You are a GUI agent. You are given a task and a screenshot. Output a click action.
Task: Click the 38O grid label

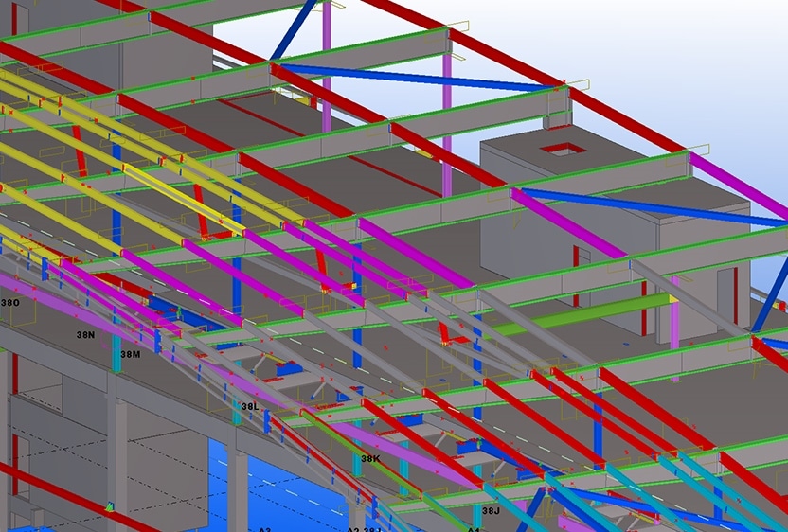pyautogui.click(x=9, y=302)
